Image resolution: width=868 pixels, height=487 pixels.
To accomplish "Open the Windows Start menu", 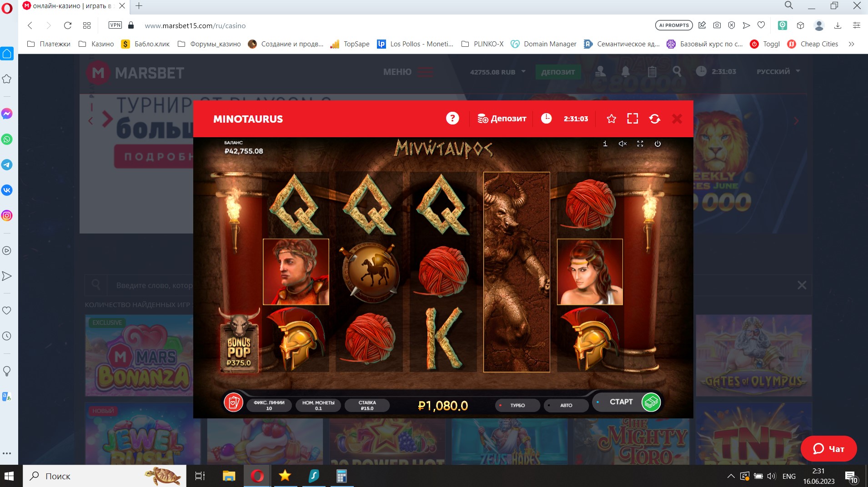I will point(9,476).
